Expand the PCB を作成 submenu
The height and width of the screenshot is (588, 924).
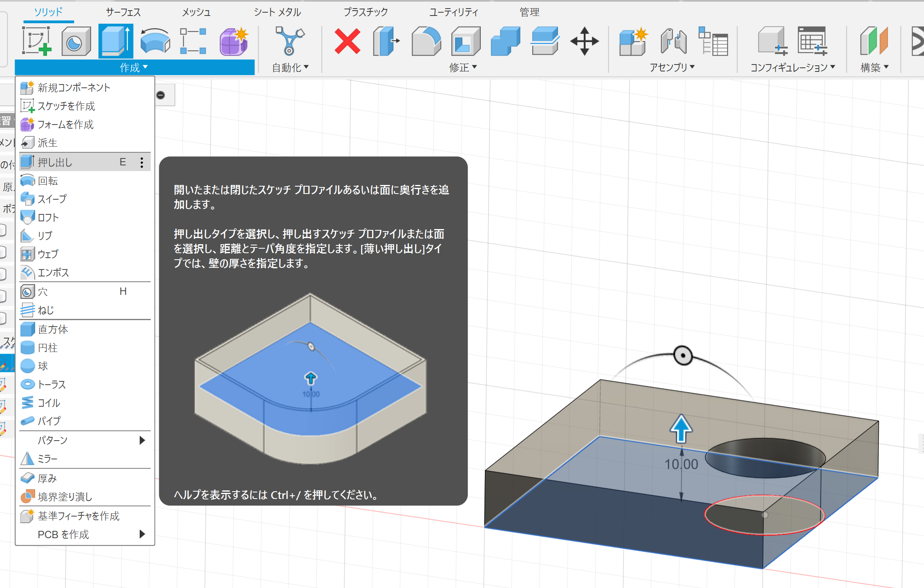(x=85, y=534)
